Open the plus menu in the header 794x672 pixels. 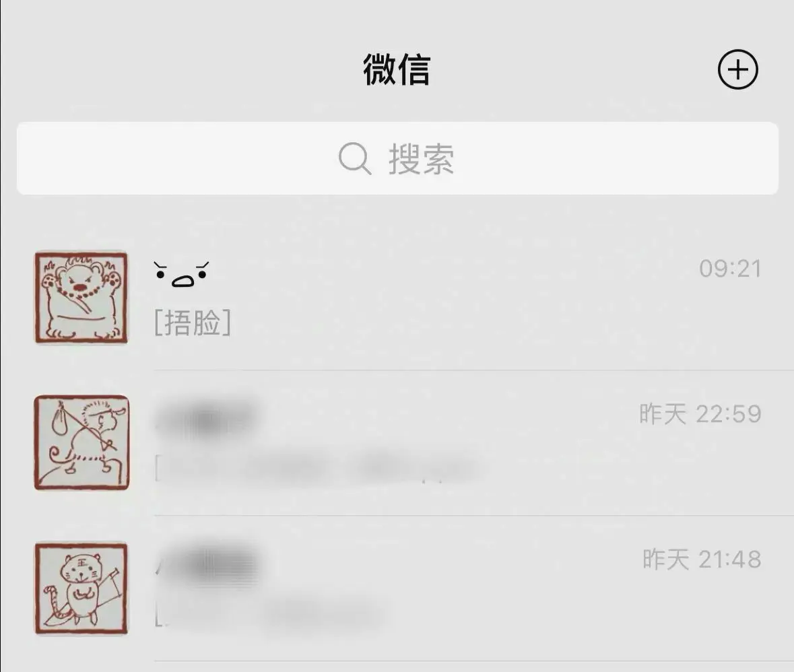[x=738, y=69]
